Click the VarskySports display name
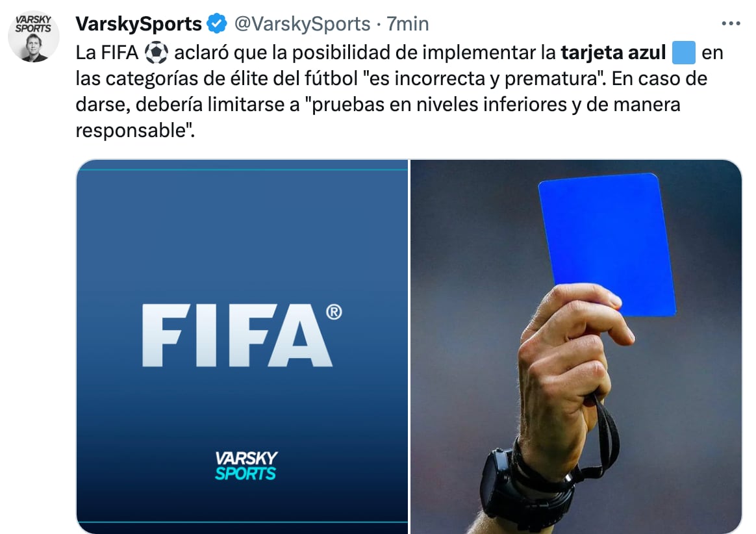Image resolution: width=756 pixels, height=534 pixels. pos(138,23)
